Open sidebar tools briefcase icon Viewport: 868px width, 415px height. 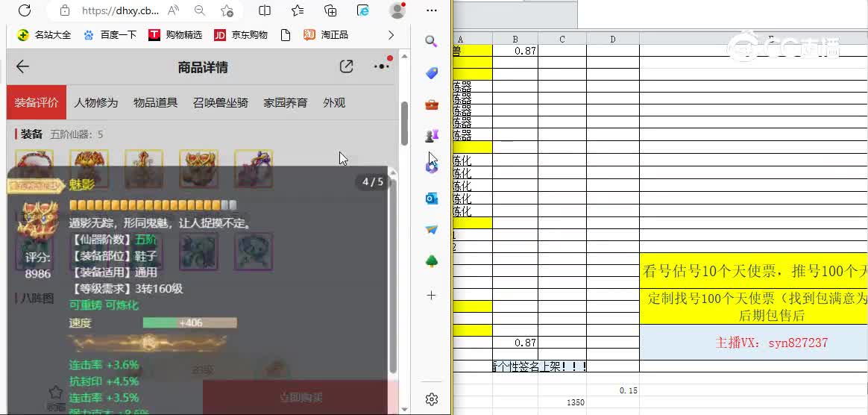point(432,104)
